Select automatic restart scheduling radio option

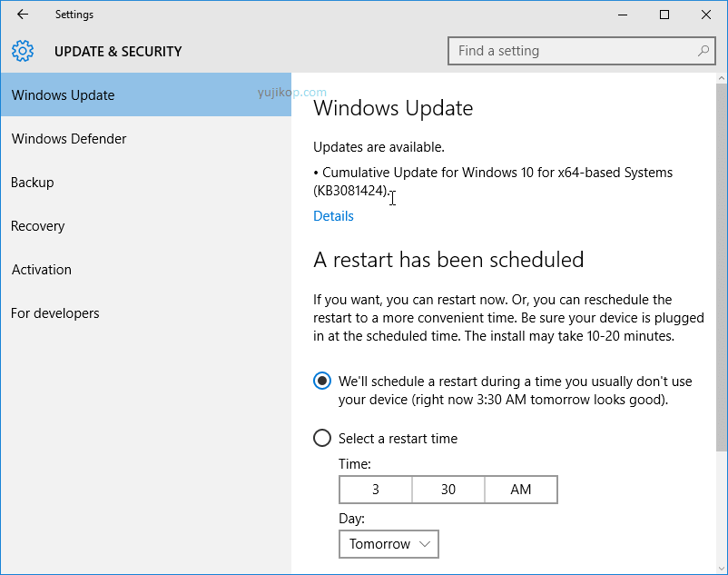[322, 381]
